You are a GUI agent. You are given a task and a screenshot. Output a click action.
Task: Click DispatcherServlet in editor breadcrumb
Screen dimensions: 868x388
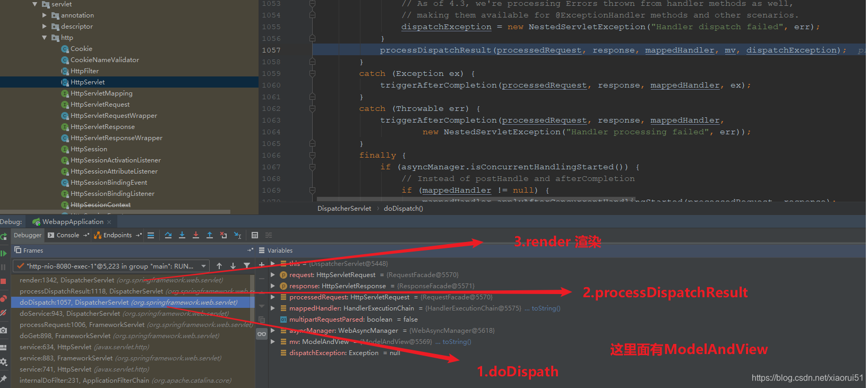pos(344,209)
